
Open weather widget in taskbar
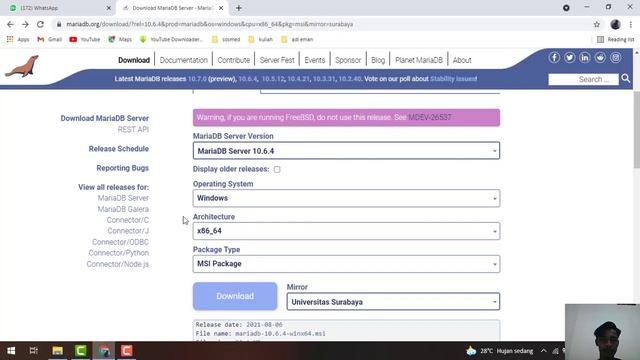pyautogui.click(x=500, y=351)
